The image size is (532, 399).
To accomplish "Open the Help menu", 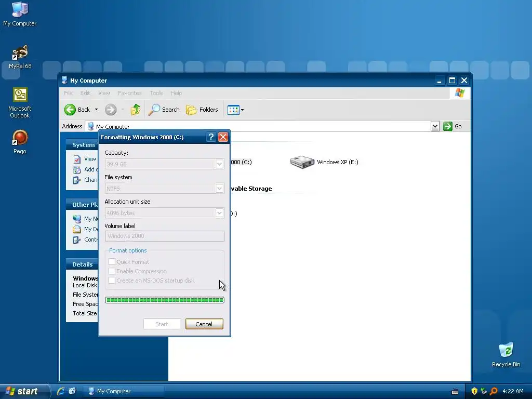I will pyautogui.click(x=176, y=93).
